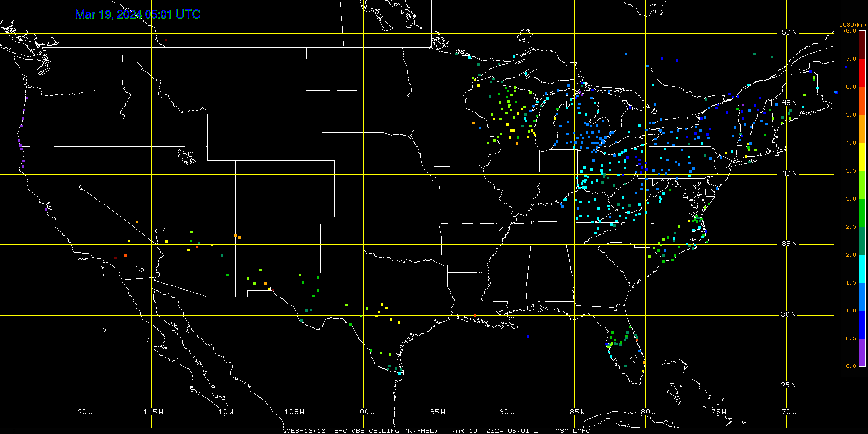Pick the red colorbar segment between 6.0 and 7.0
The height and width of the screenshot is (434, 868).
click(862, 73)
